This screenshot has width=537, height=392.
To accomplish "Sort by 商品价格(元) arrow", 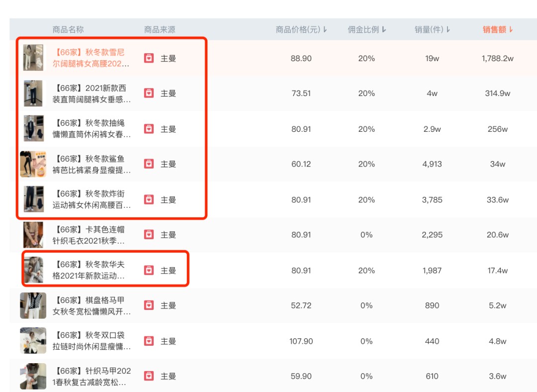I will coord(325,30).
